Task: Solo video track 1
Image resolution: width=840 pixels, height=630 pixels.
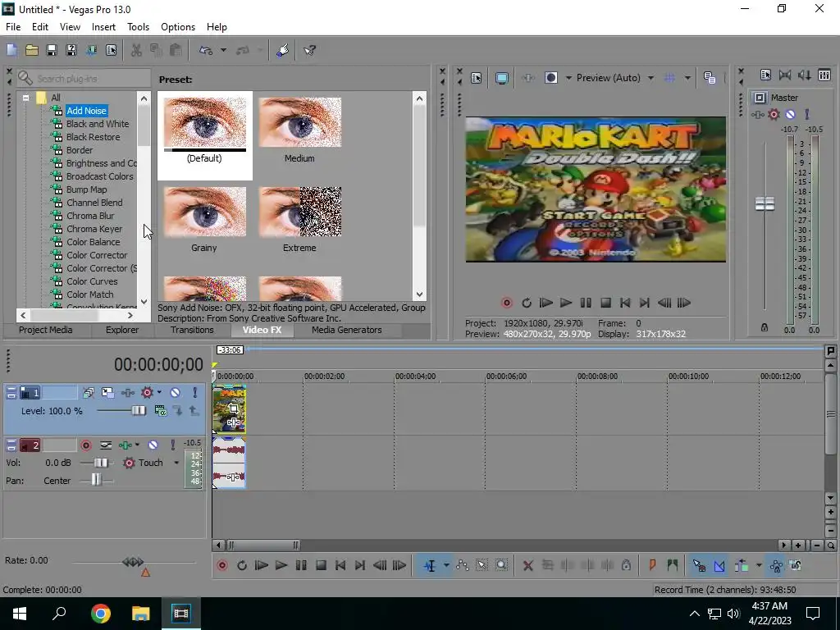Action: tap(195, 393)
